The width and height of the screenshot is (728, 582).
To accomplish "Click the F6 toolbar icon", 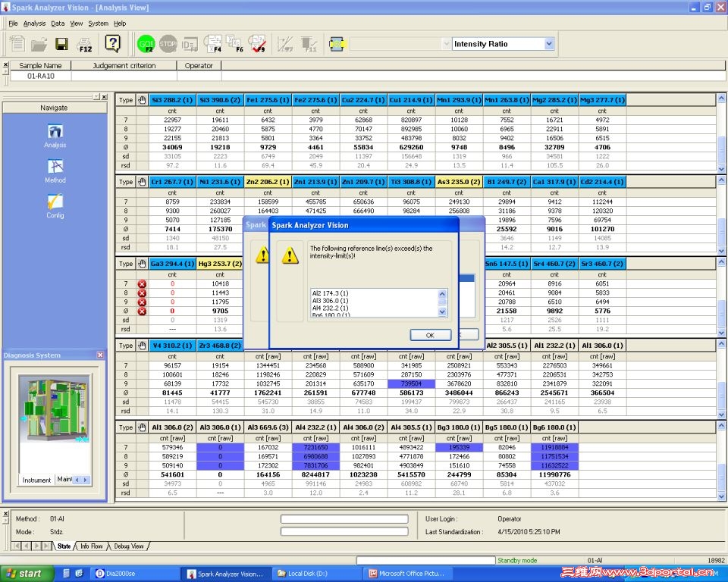I will (x=234, y=44).
